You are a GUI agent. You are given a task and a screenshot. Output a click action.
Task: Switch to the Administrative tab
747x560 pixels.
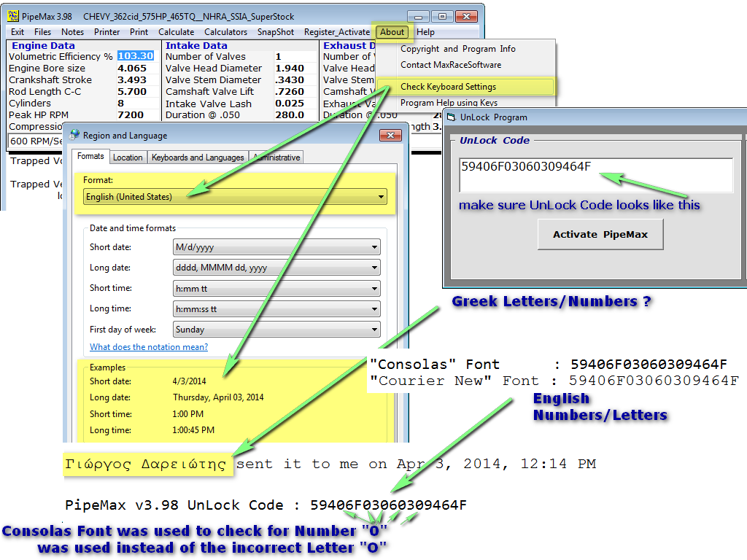(x=276, y=157)
